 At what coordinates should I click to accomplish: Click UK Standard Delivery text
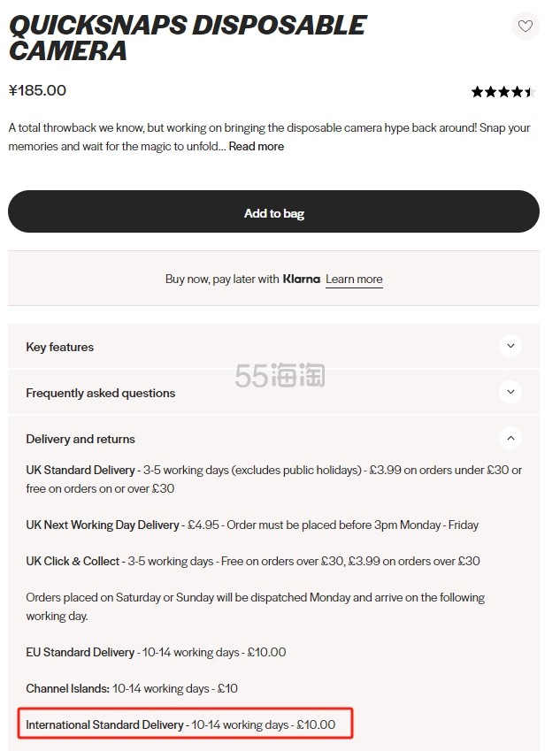(81, 470)
